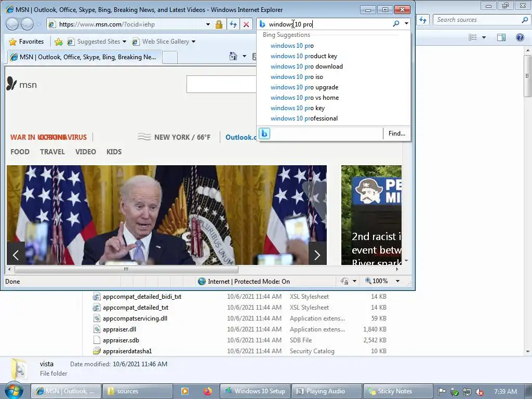
Task: Open Firefox from the taskbar
Action: click(208, 391)
